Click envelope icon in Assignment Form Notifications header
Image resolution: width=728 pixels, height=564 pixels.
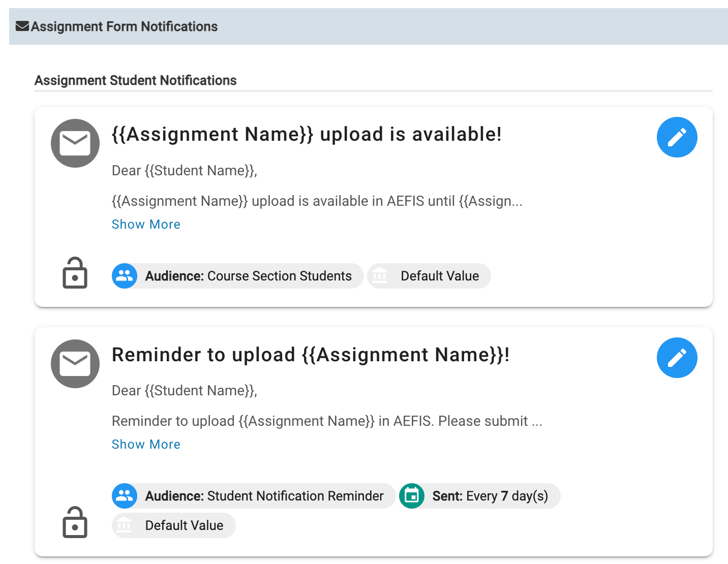(22, 26)
